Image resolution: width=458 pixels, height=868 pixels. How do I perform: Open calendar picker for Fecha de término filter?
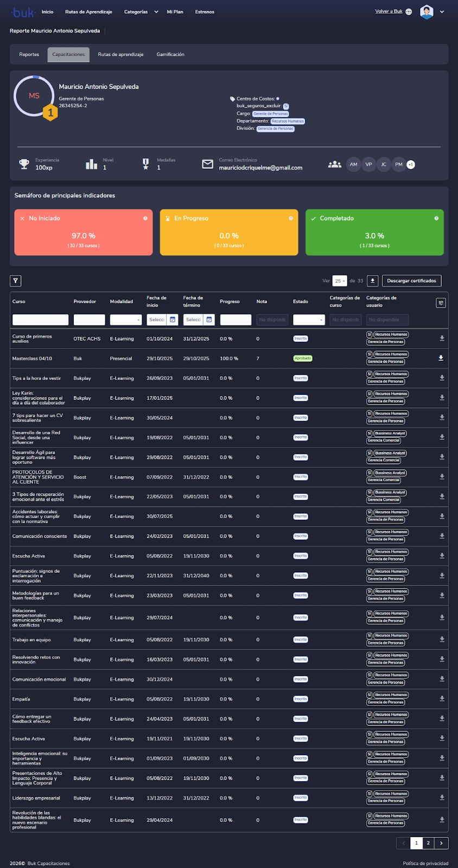tap(209, 320)
